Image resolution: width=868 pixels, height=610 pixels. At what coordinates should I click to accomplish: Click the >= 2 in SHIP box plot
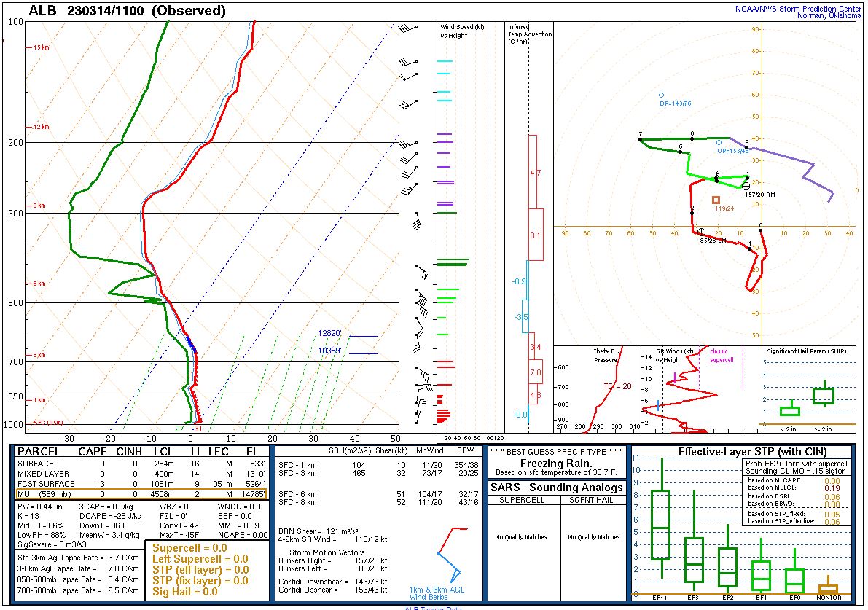(x=824, y=394)
